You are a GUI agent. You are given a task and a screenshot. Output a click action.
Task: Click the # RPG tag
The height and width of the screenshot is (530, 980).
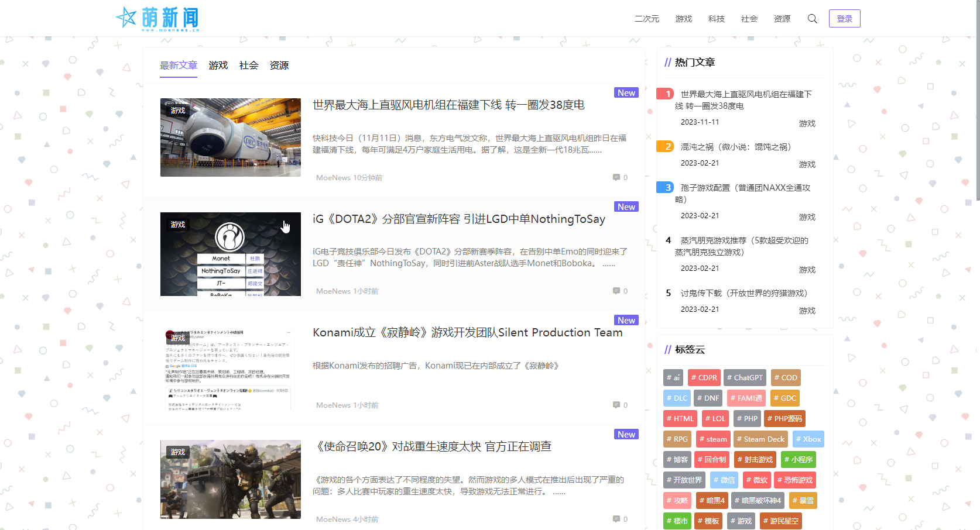[677, 439]
